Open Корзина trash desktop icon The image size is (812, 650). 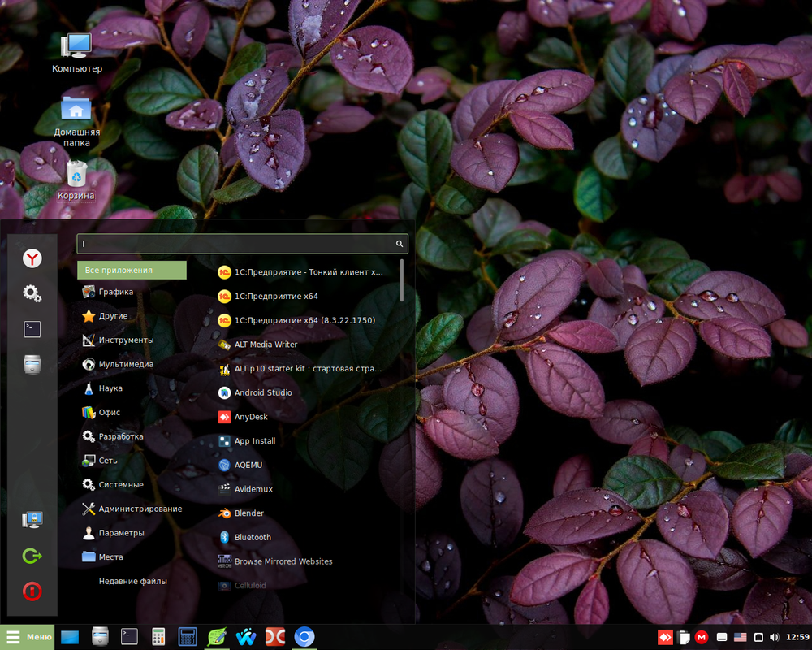click(x=76, y=180)
